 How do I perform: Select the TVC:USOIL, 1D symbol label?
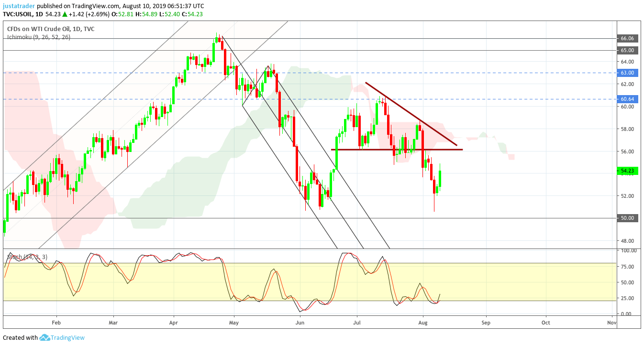click(x=22, y=14)
